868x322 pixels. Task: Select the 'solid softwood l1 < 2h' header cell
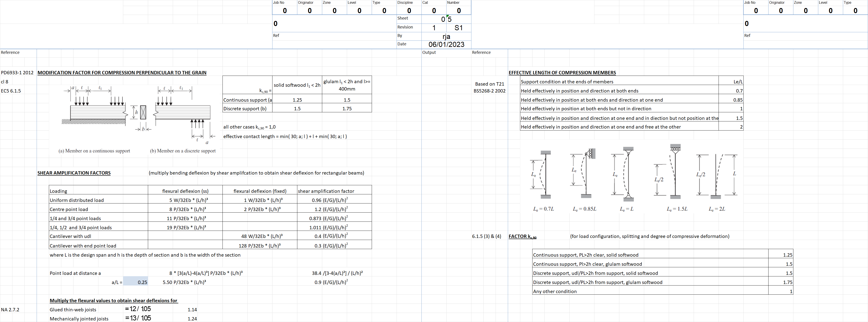[297, 85]
